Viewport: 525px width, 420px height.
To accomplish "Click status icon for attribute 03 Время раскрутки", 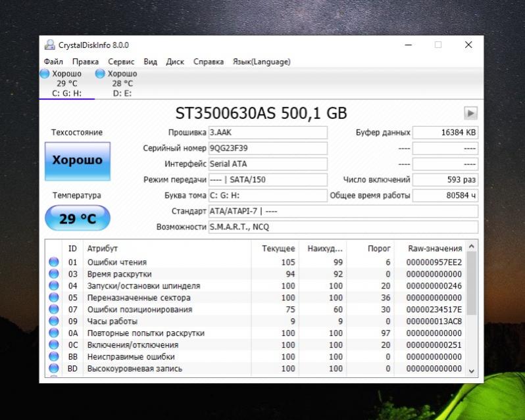I will tap(54, 274).
